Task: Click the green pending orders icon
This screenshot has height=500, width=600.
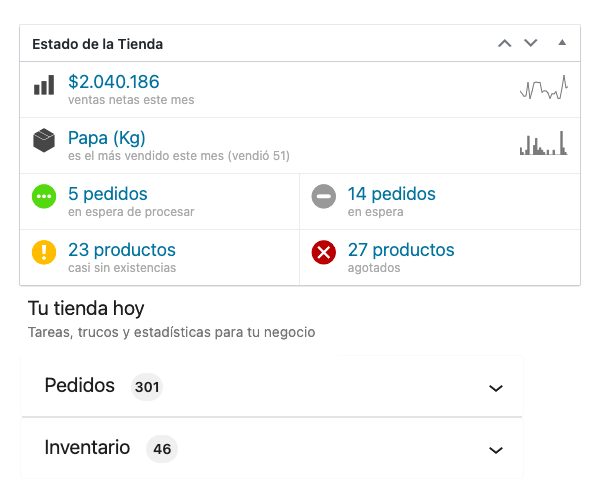Action: 43,197
